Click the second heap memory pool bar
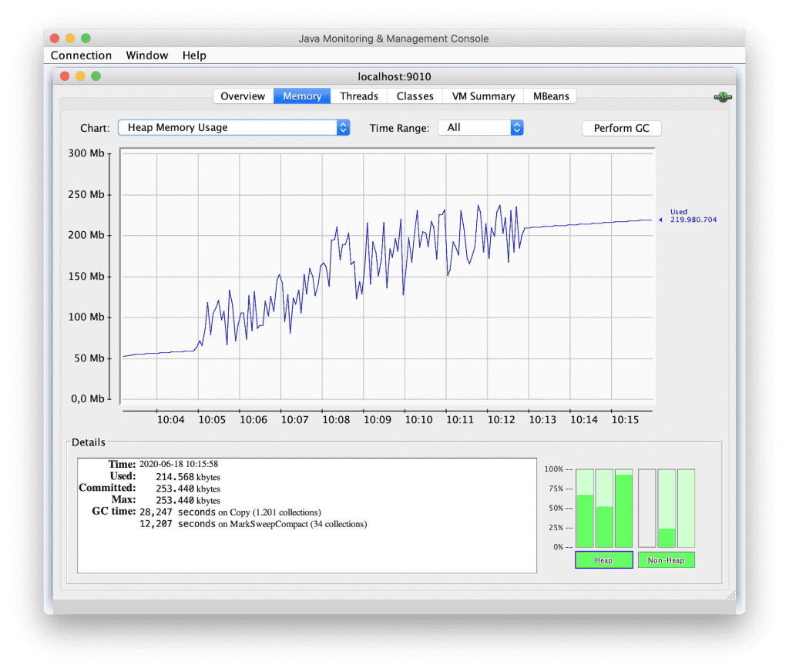 click(x=604, y=509)
